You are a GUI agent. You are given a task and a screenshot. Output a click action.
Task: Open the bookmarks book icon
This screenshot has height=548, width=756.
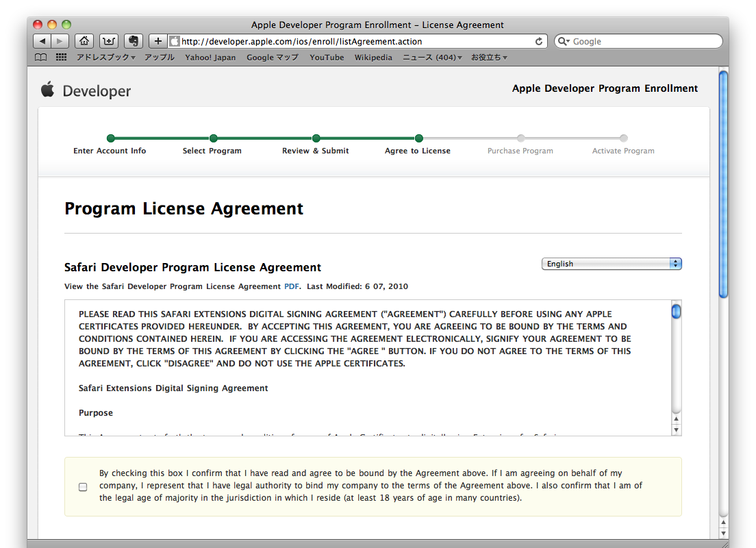pyautogui.click(x=41, y=58)
